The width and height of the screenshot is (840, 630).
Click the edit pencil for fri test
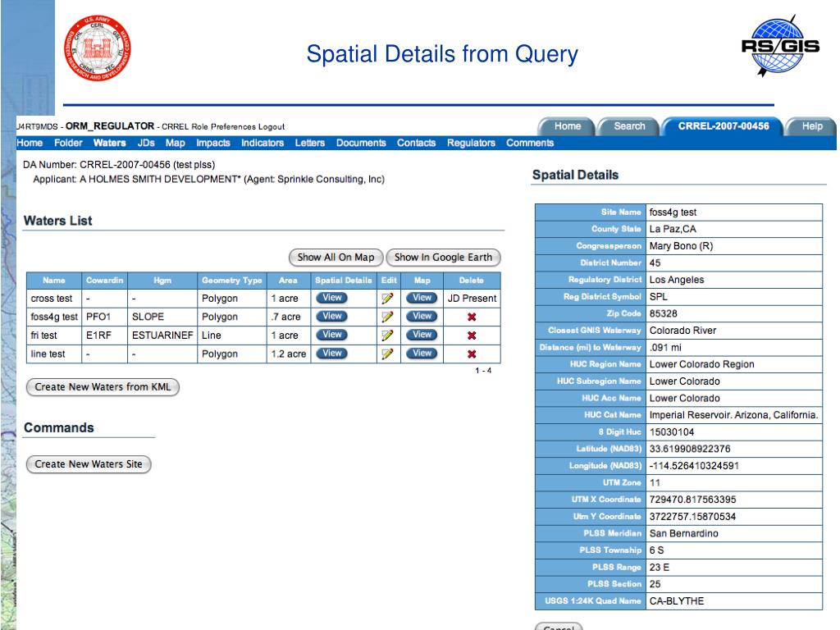387,336
